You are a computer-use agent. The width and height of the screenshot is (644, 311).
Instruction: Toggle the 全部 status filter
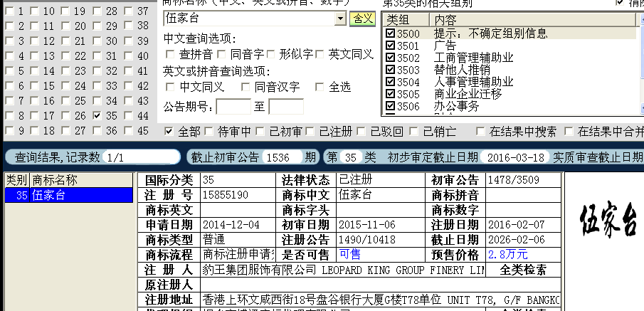coord(169,132)
